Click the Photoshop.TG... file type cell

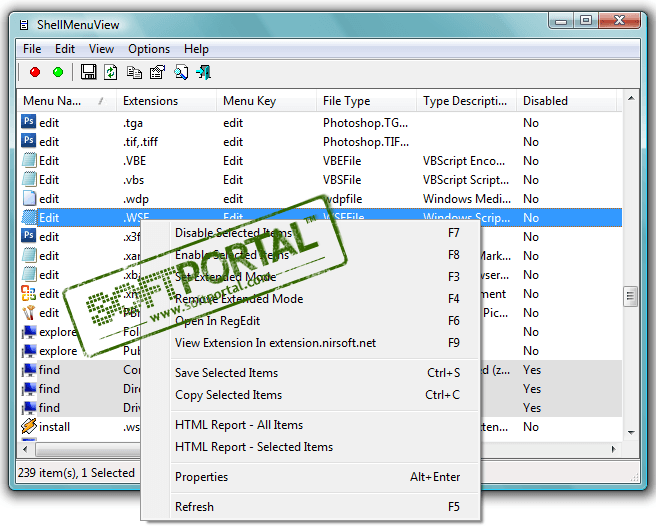[x=365, y=123]
